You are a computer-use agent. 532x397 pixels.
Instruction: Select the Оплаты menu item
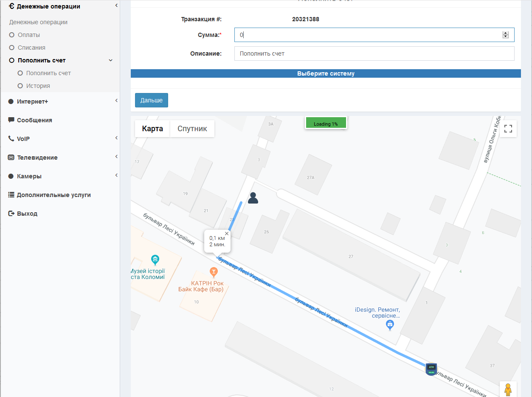point(29,35)
